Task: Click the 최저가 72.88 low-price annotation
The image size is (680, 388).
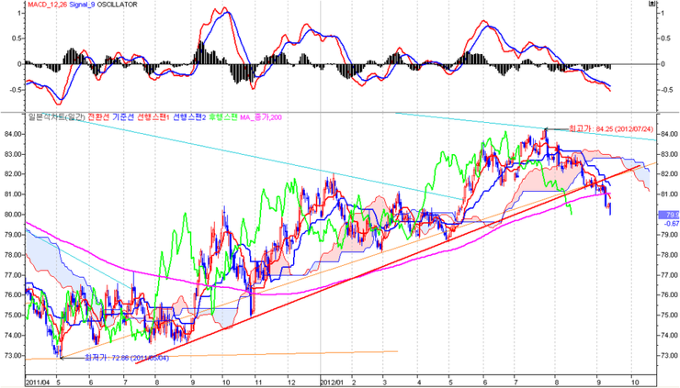Action: pyautogui.click(x=126, y=358)
